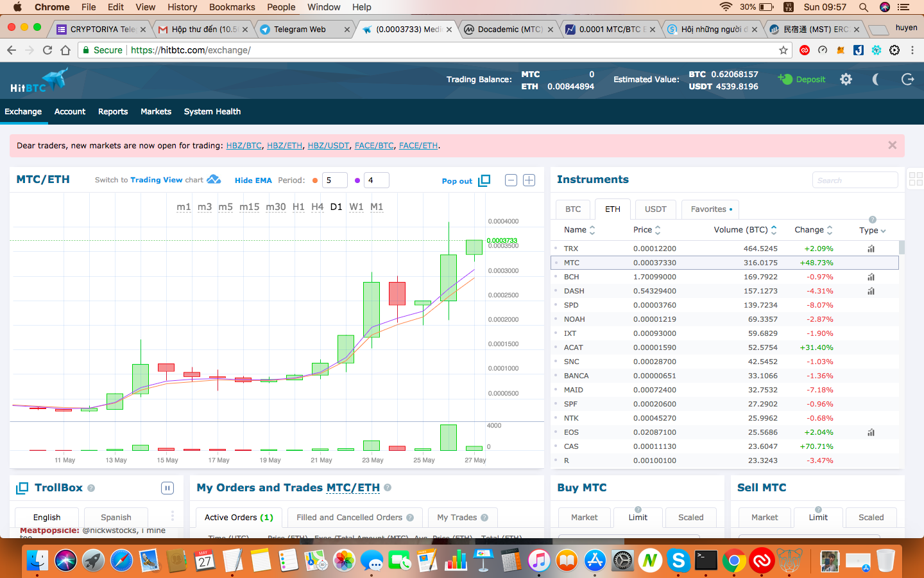Toggle night mode moon icon
This screenshot has height=578, width=924.
point(876,80)
